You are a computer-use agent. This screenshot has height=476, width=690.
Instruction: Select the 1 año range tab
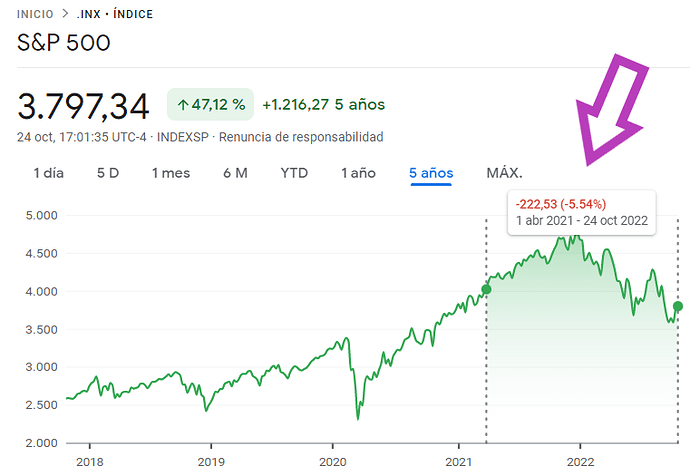tap(358, 173)
